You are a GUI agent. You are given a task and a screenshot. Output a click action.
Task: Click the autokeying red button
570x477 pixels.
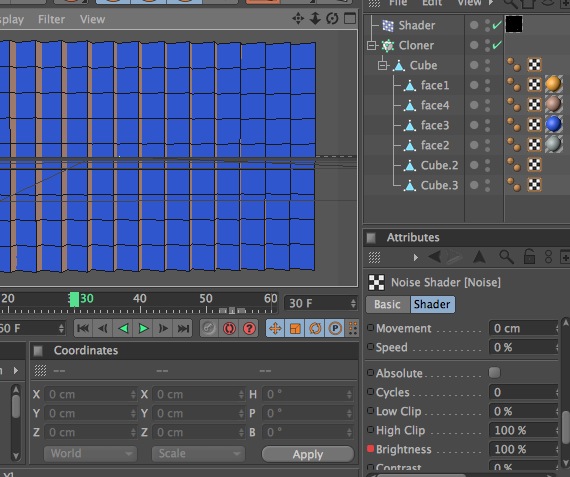pos(229,329)
